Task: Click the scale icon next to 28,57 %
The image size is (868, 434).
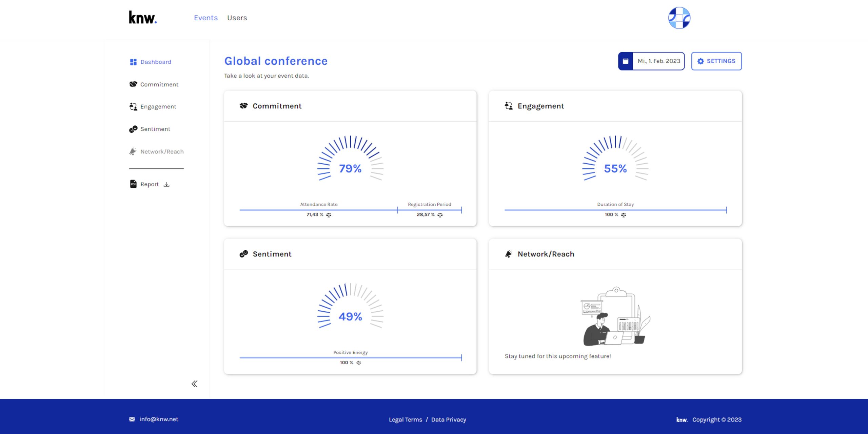Action: 440,215
